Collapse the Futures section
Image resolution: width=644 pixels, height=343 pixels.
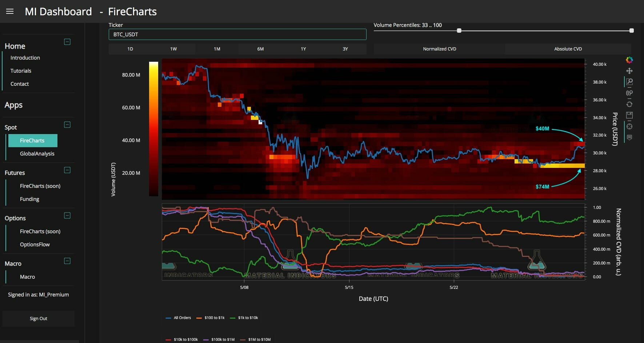click(x=67, y=170)
